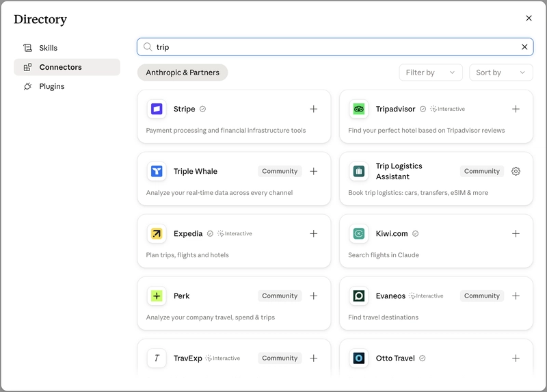Click the Interactive label on Tripadvisor

[x=448, y=109]
